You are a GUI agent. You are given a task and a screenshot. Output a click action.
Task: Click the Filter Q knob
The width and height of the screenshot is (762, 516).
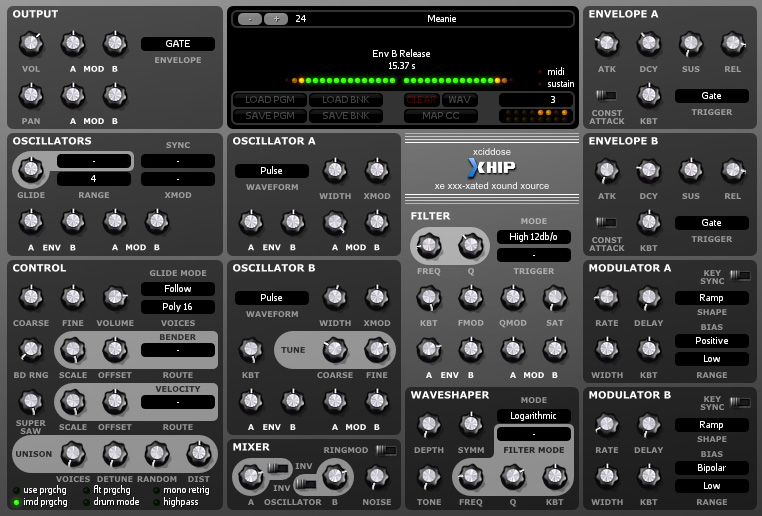click(x=470, y=245)
